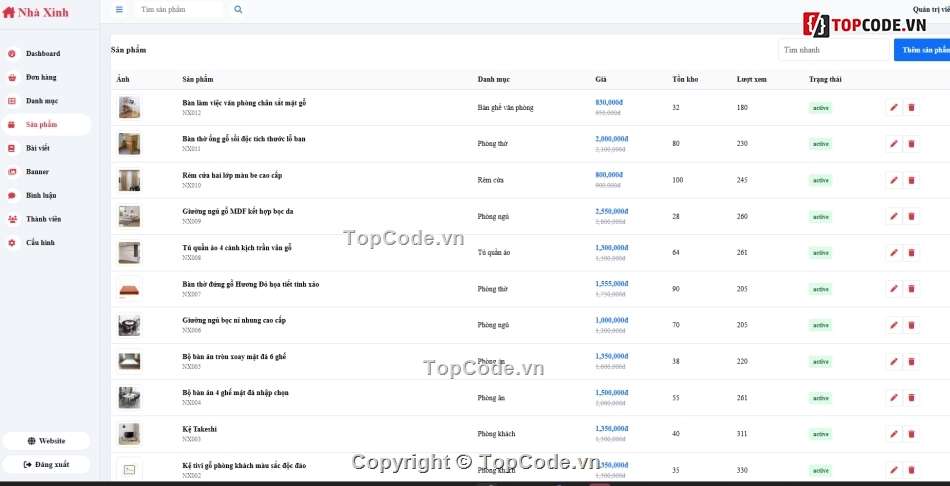The width and height of the screenshot is (950, 486).
Task: Click the Tồn kho column header
Action: pos(685,79)
